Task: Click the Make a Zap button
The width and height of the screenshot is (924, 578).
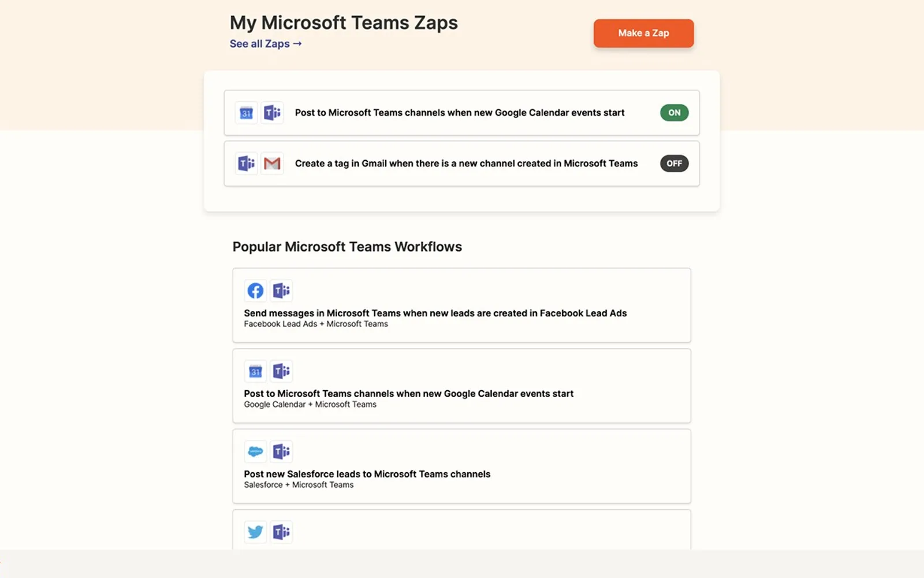Action: [x=643, y=33]
